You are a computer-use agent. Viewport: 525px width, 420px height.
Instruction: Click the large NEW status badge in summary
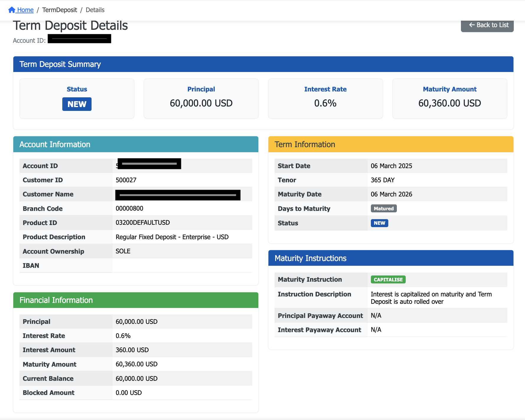point(77,104)
